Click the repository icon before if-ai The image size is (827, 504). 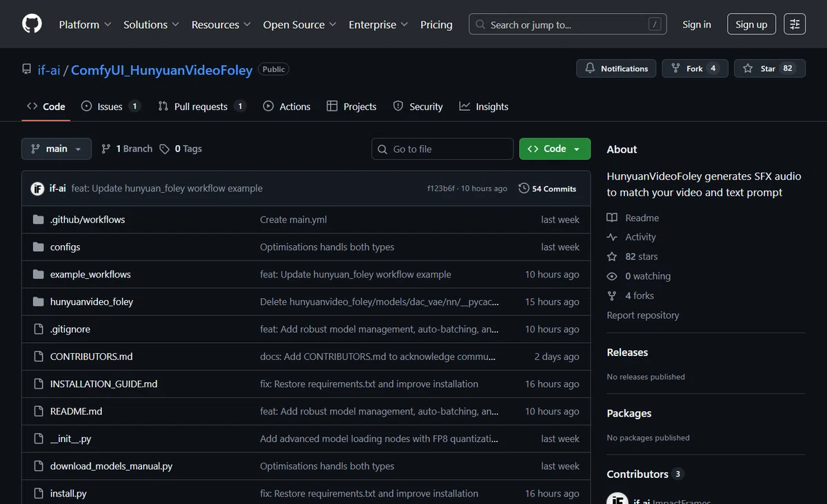coord(27,70)
